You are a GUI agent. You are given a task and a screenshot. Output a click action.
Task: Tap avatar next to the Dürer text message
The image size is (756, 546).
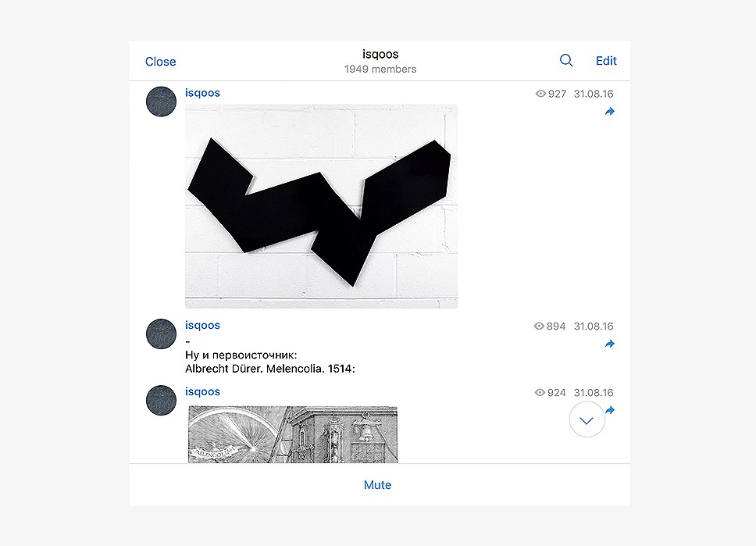[x=161, y=334]
